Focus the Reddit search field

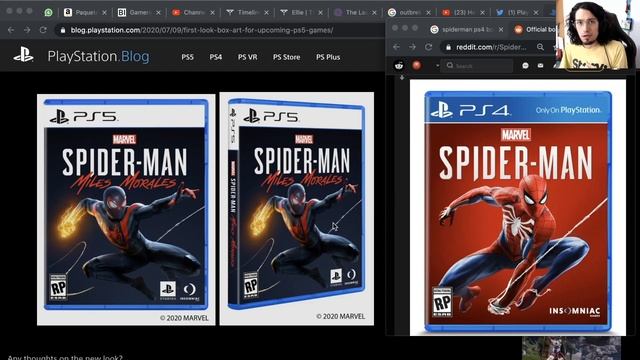click(x=478, y=65)
